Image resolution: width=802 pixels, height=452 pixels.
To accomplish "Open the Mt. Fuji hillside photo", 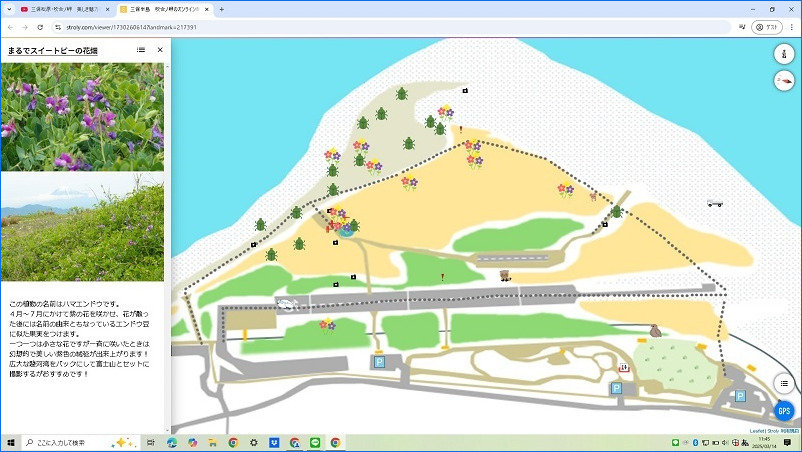I will tap(82, 228).
